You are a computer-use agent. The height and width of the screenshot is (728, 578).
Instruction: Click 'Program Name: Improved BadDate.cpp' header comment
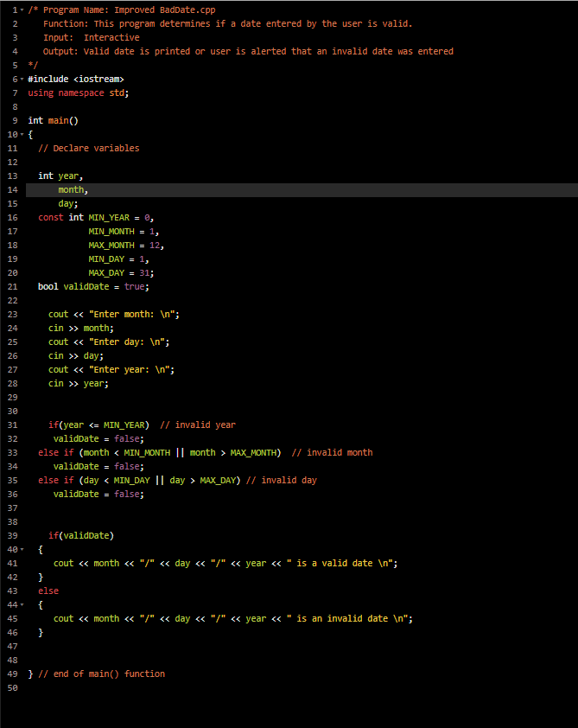click(x=130, y=10)
